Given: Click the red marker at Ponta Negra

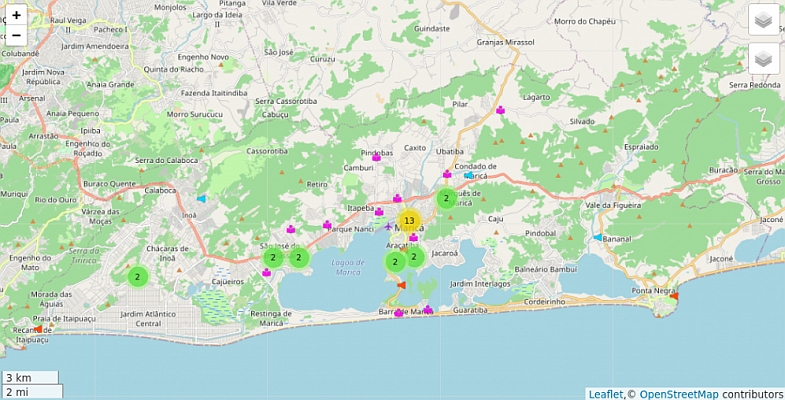Looking at the screenshot, I should pos(673,296).
